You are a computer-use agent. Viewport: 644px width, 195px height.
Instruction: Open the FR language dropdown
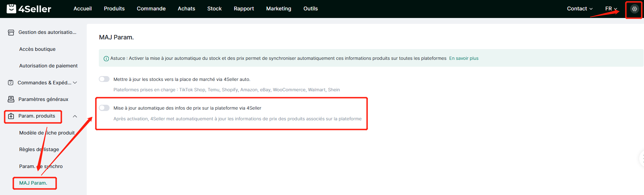[x=611, y=9]
